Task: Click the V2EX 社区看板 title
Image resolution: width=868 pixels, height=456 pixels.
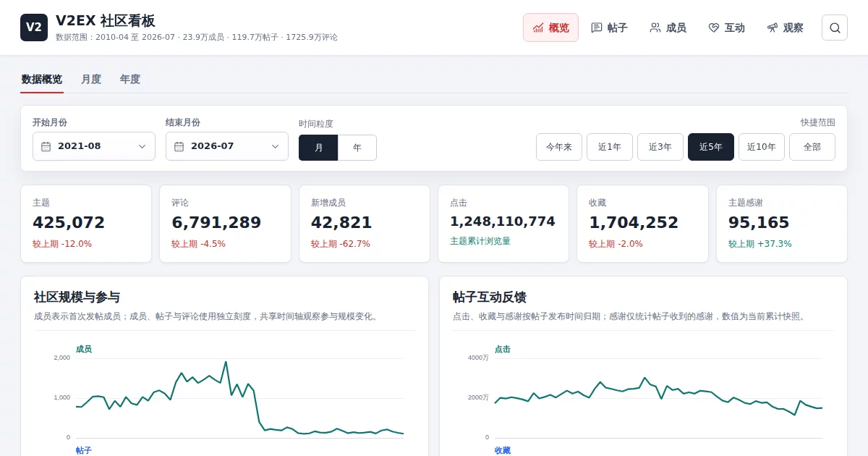Action: click(x=106, y=20)
